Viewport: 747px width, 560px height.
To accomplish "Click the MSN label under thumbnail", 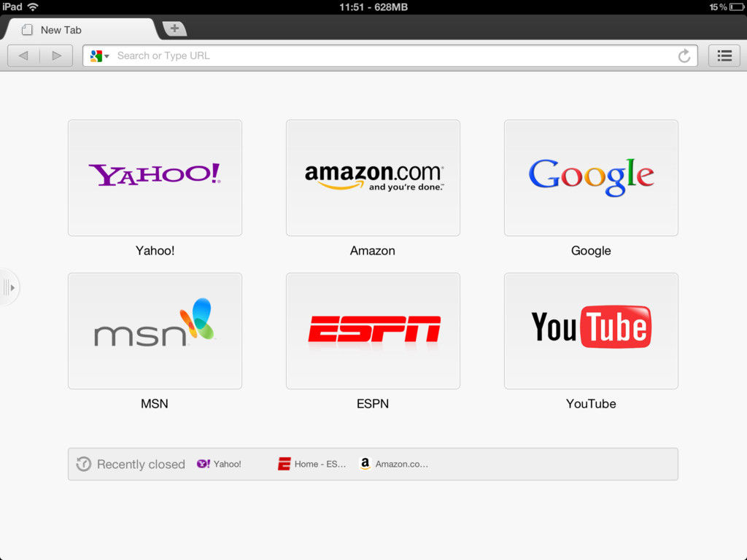I will coord(155,404).
